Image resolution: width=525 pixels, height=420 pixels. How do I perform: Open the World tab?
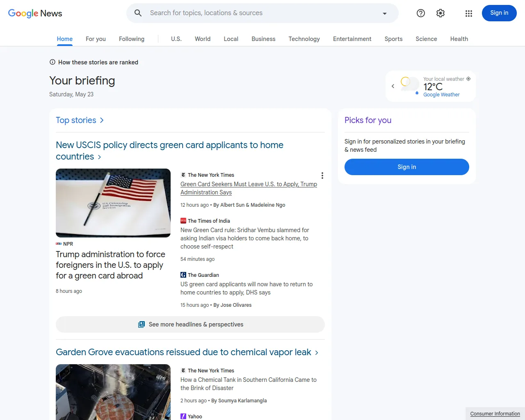tap(203, 39)
